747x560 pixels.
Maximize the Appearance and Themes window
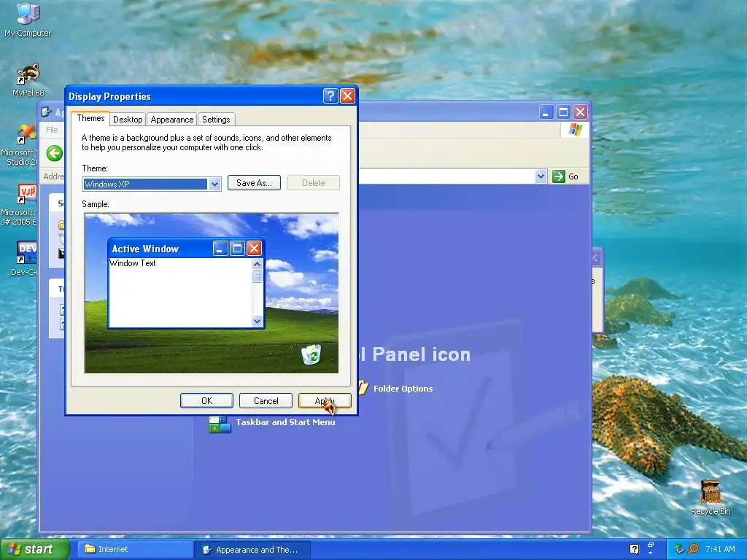click(563, 112)
